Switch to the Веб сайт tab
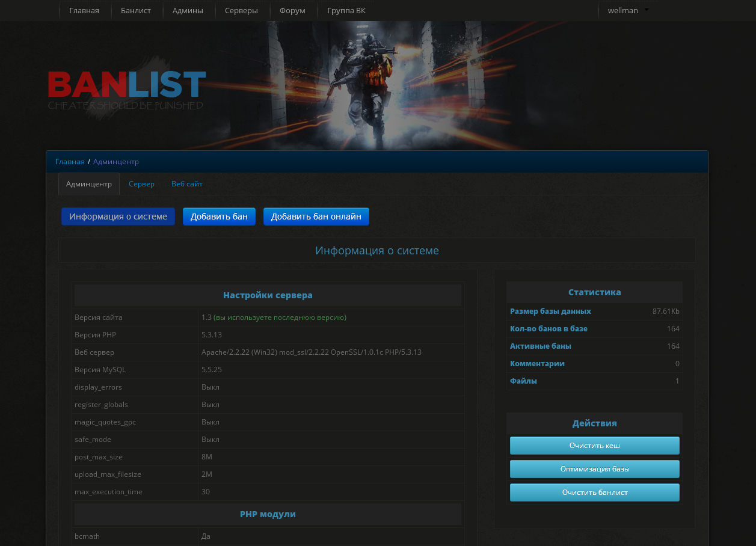 (187, 184)
